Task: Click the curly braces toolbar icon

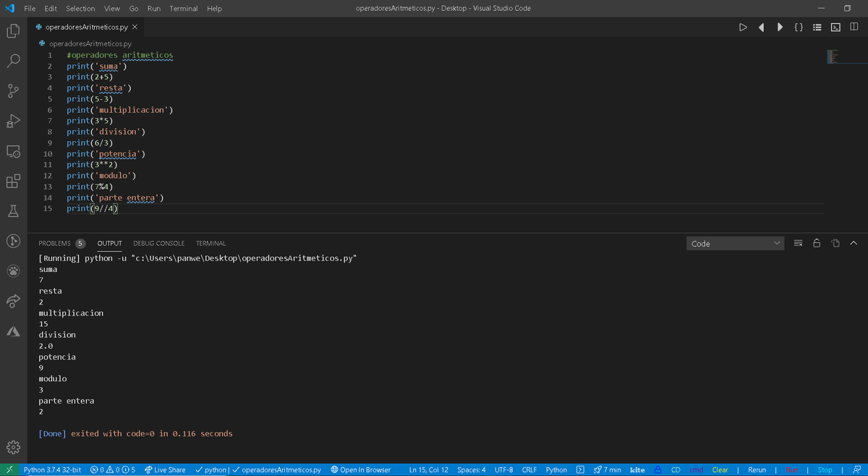Action: tap(799, 27)
